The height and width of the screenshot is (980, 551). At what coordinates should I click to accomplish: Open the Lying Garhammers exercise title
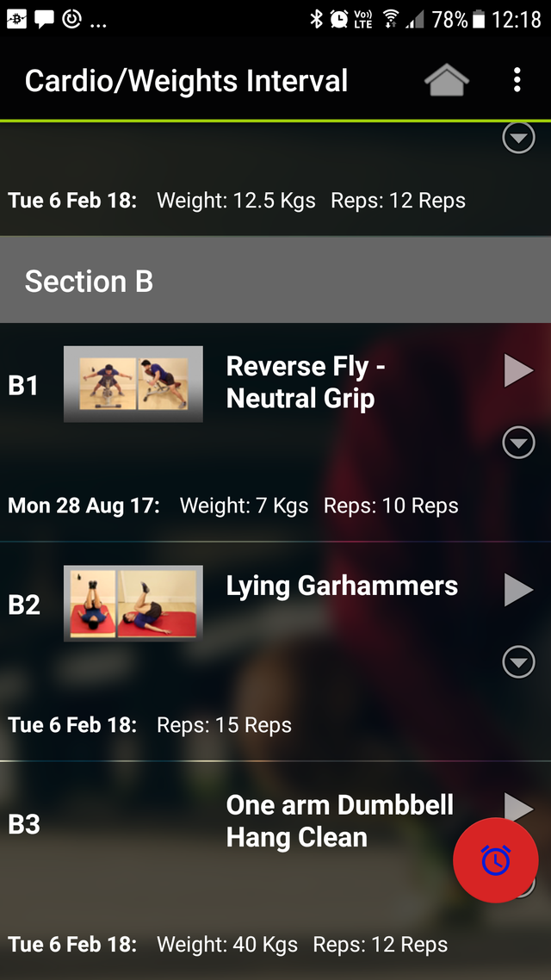342,586
